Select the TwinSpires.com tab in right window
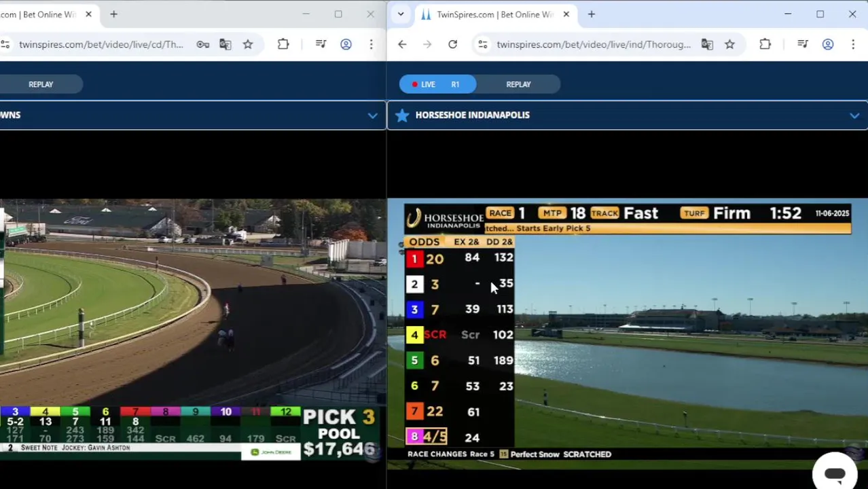868x489 pixels. point(496,14)
